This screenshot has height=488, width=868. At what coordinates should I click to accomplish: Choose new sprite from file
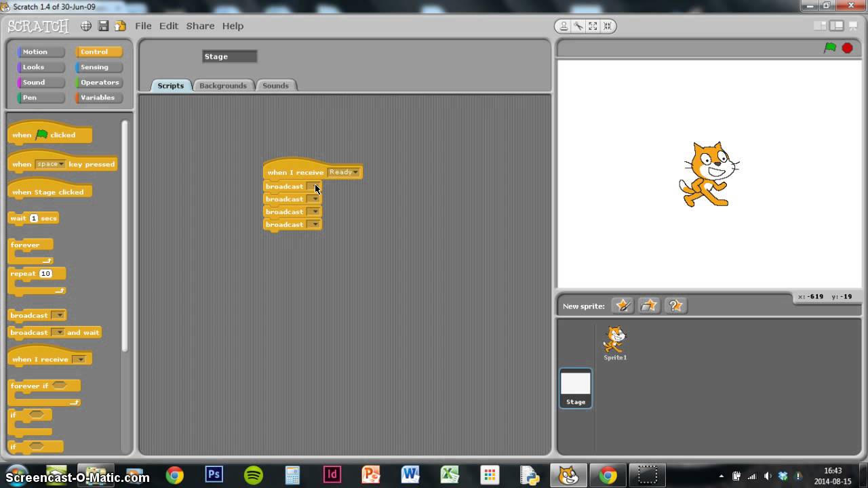point(649,306)
